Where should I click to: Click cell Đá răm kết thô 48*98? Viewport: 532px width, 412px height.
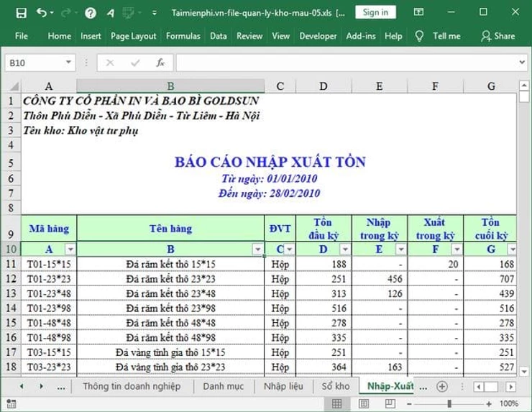[170, 338]
